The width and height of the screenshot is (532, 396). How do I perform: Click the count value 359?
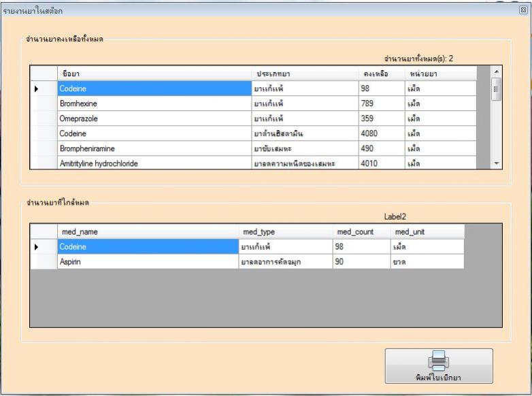pyautogui.click(x=382, y=118)
